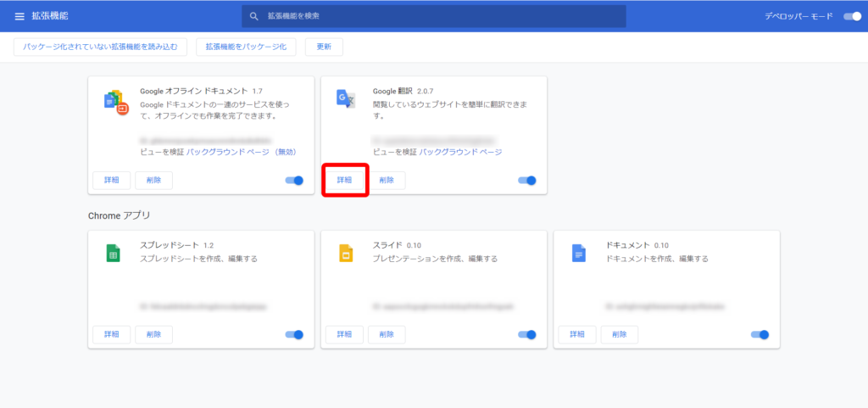868x408 pixels.
Task: Turn off the ドキュメント app toggle
Action: click(x=759, y=334)
